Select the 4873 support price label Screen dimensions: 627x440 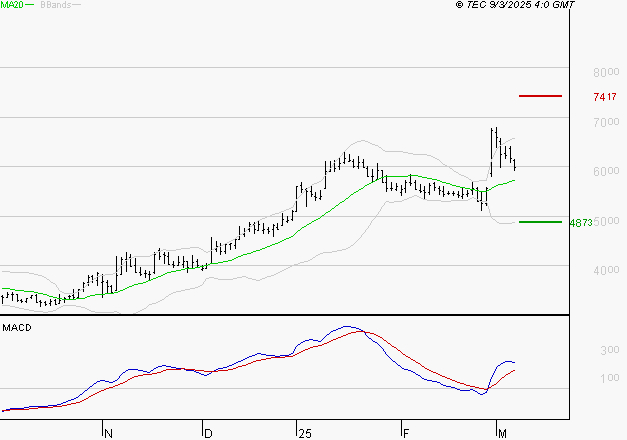coord(581,223)
